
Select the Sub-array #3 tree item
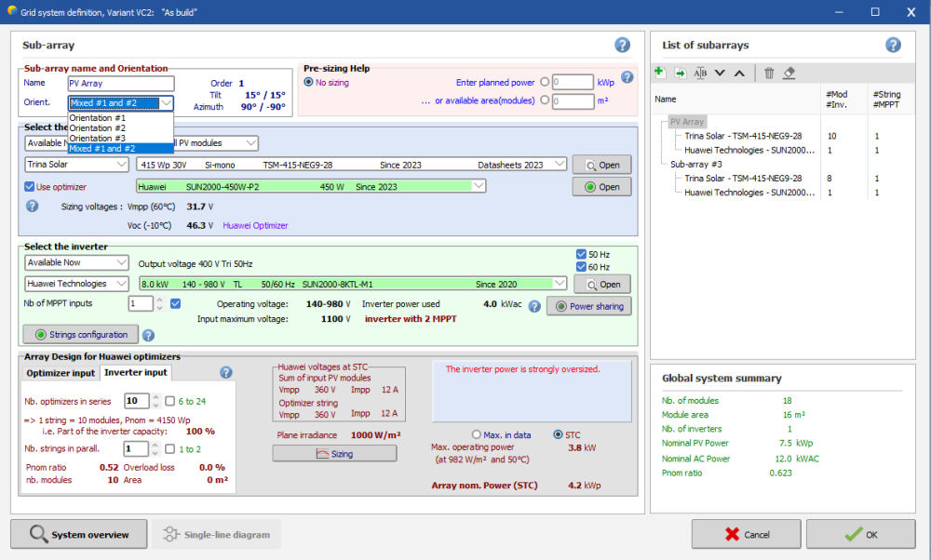(697, 164)
